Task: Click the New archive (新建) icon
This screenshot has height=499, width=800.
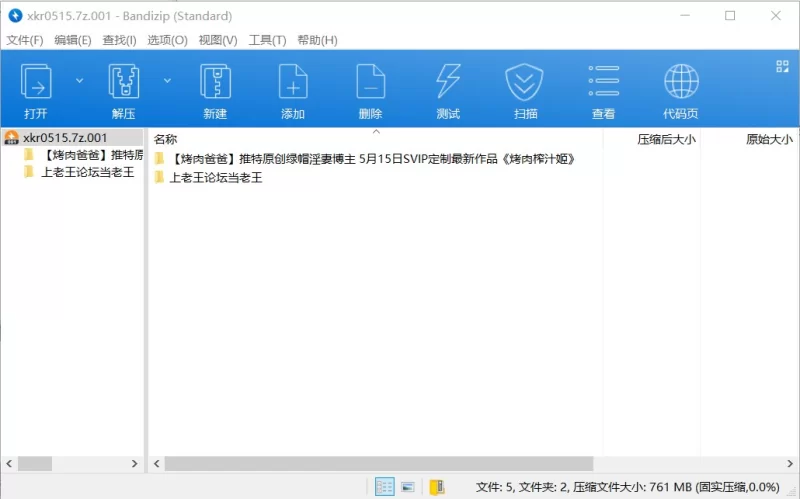Action: tap(215, 81)
